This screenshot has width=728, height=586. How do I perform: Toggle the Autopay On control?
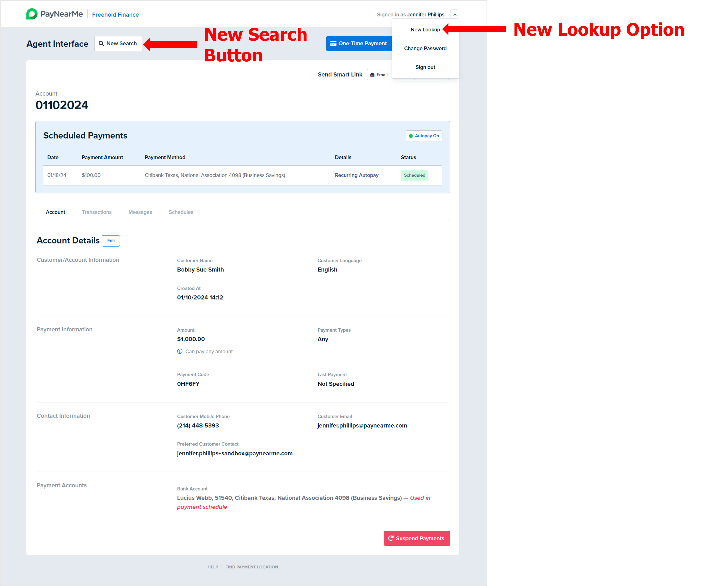[424, 136]
